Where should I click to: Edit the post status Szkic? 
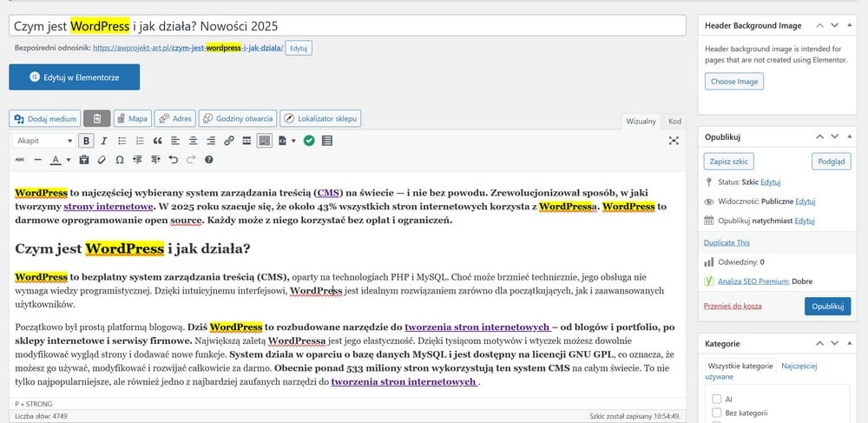point(770,182)
